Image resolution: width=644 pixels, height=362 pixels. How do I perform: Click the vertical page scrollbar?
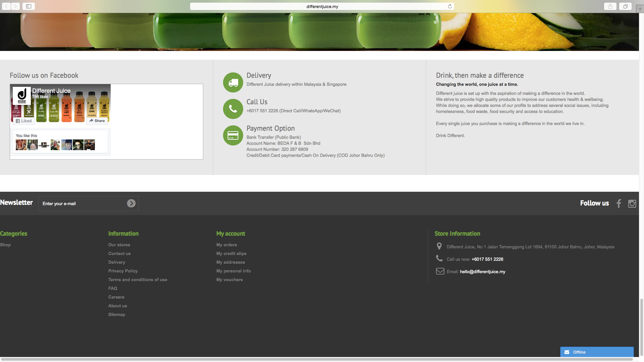point(641,327)
